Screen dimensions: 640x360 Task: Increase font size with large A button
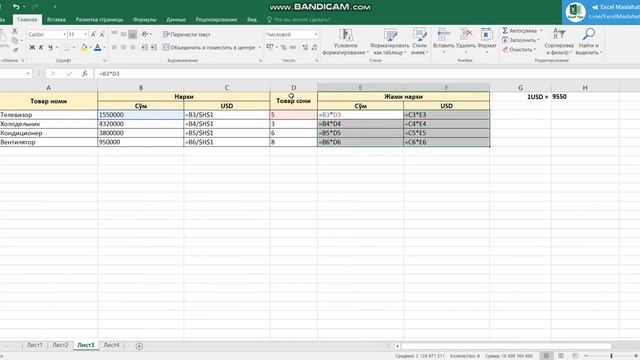93,35
